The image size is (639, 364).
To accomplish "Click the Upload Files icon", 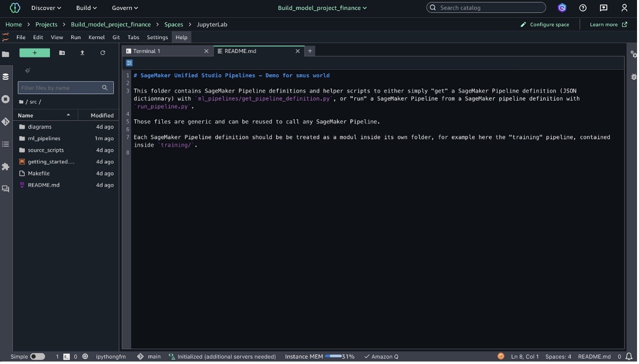I will 82,52.
